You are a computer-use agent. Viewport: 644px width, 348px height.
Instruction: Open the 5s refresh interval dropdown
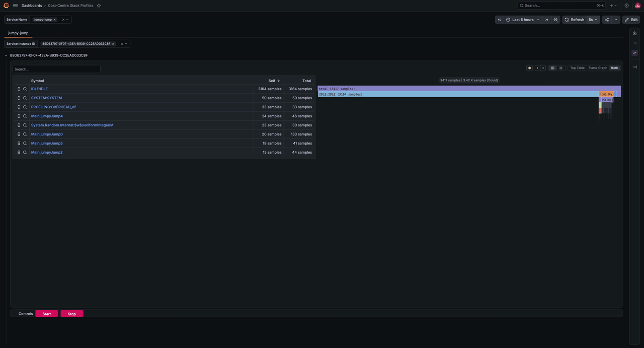[x=593, y=20]
